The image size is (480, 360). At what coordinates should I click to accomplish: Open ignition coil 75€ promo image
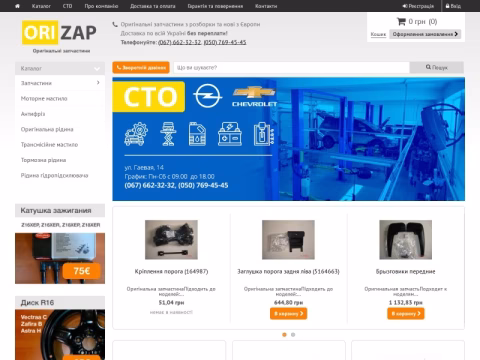coord(60,258)
